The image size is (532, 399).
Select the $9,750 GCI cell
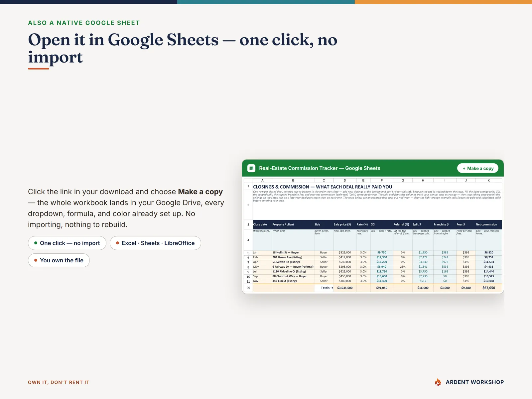pyautogui.click(x=382, y=253)
